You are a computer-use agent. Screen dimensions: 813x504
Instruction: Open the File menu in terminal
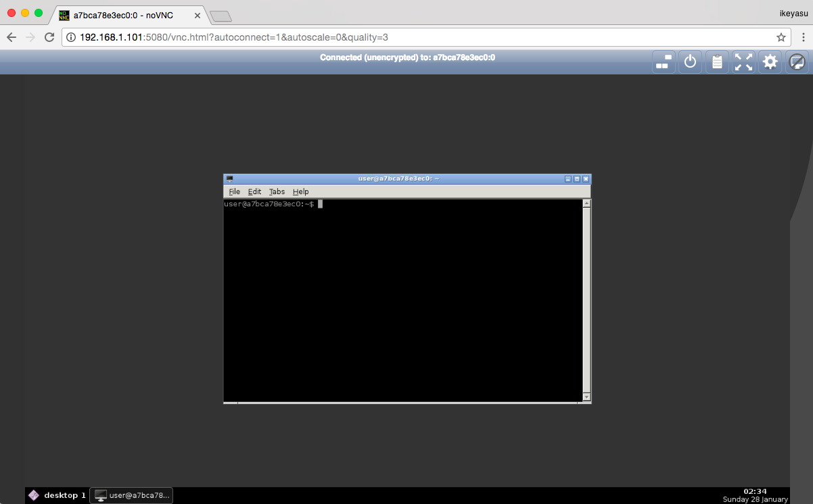click(234, 192)
